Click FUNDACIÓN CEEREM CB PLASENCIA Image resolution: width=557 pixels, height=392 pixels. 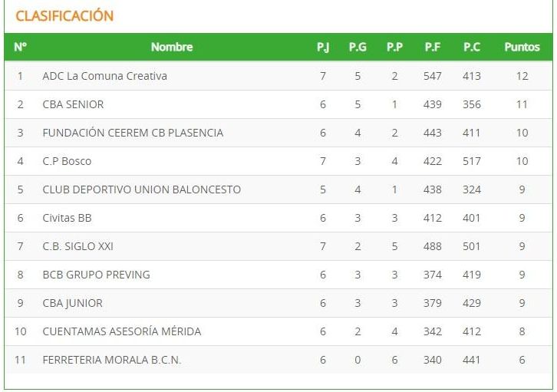(x=133, y=133)
